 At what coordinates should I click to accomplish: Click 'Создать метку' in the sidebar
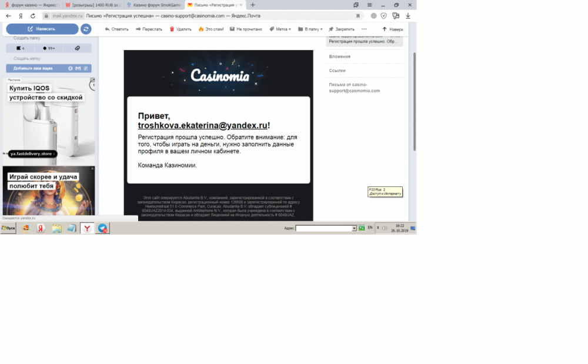coord(26,58)
